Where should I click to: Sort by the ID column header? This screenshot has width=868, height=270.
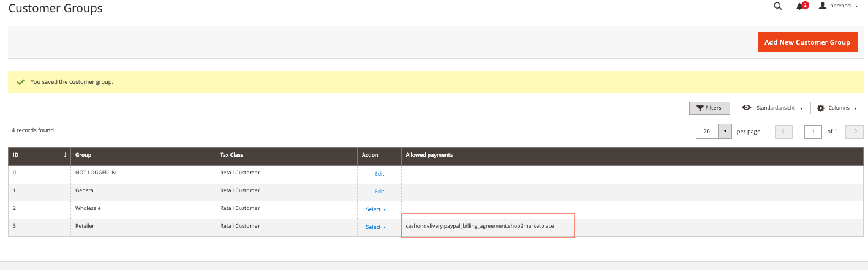[x=40, y=156]
